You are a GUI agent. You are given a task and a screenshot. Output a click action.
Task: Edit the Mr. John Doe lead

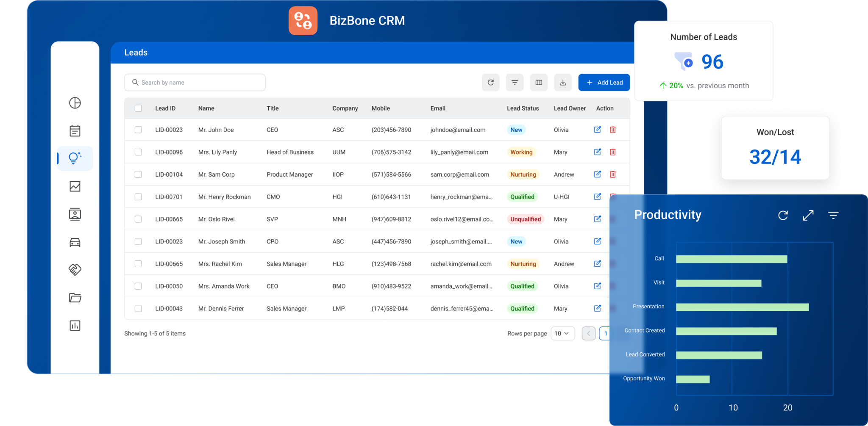598,130
